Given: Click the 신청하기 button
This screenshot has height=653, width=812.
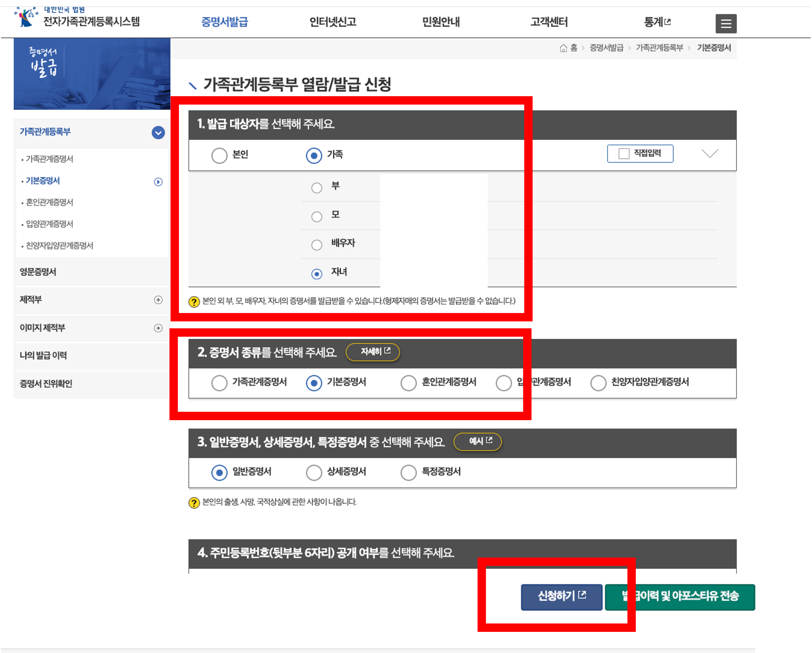Looking at the screenshot, I should tap(561, 596).
